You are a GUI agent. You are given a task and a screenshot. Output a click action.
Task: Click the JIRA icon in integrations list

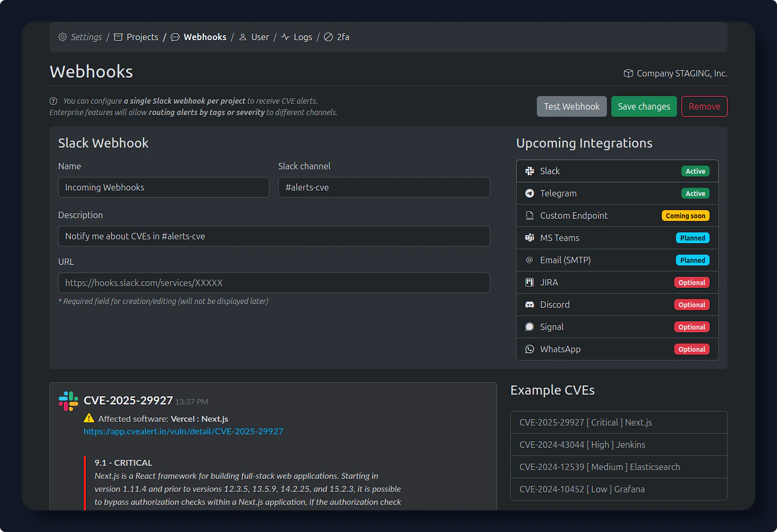tap(530, 282)
